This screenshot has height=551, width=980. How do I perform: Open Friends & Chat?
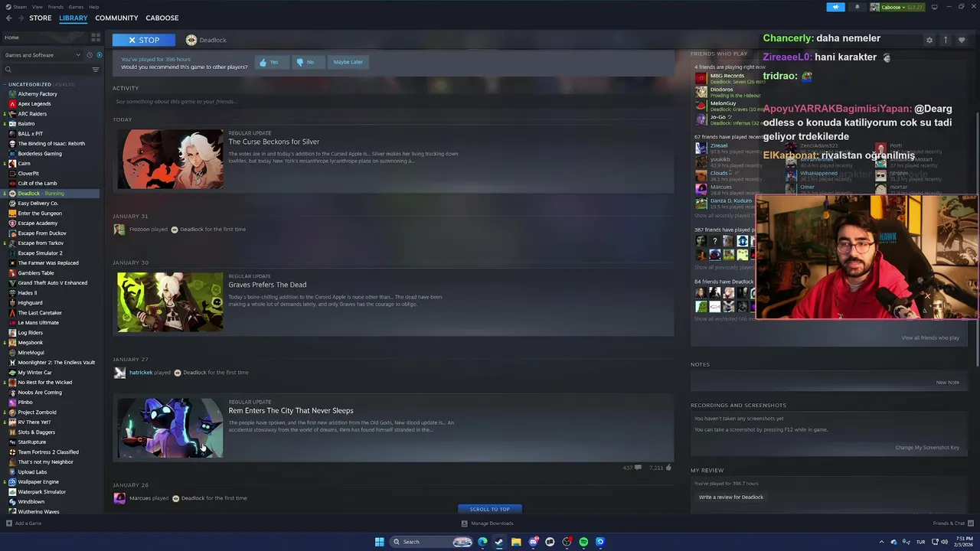[x=953, y=523]
